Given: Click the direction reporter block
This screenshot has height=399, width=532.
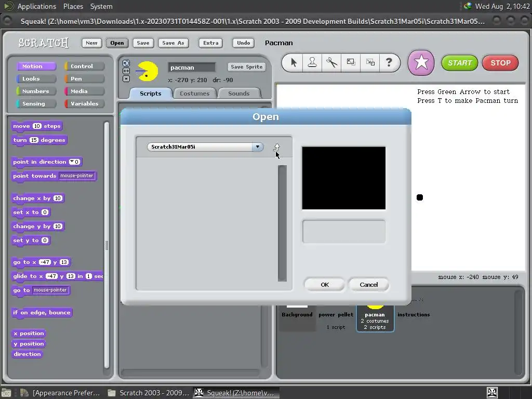Looking at the screenshot, I should tap(27, 354).
